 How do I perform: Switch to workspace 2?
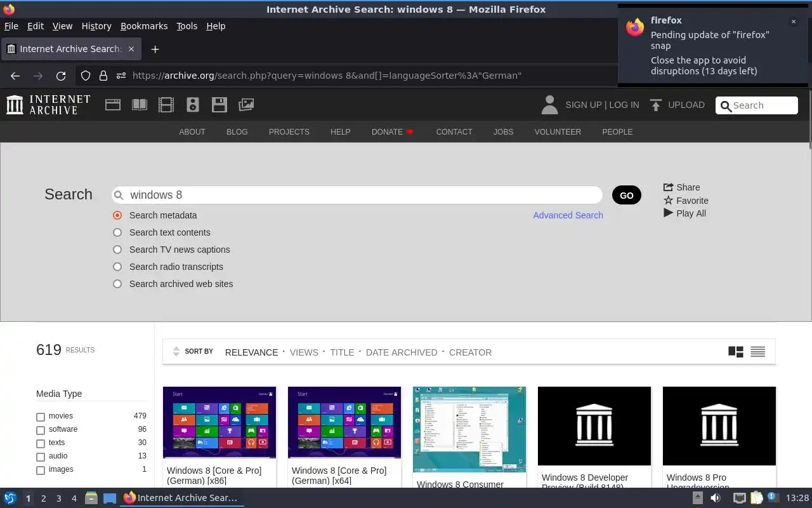pyautogui.click(x=43, y=498)
